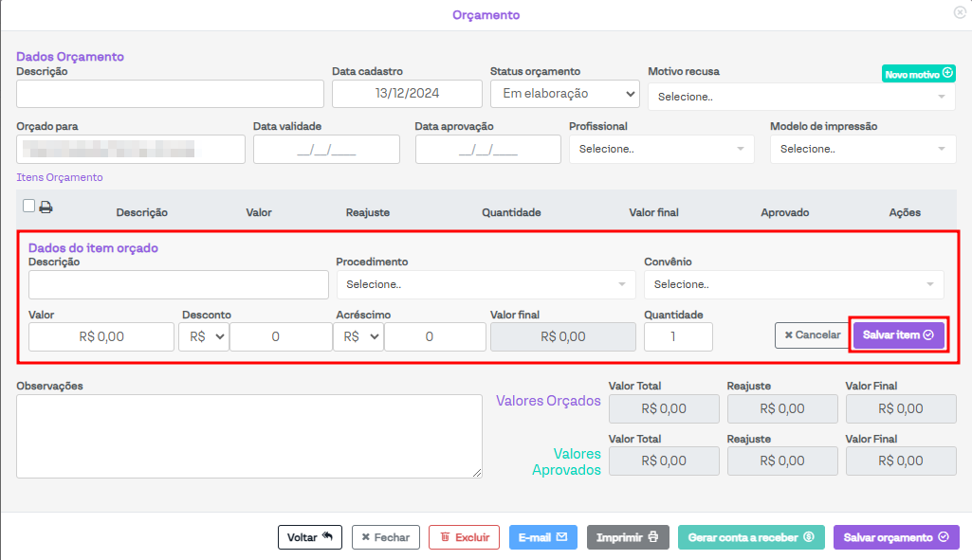Close the Orçamento dialog with X icon
972x560 pixels.
tap(960, 12)
